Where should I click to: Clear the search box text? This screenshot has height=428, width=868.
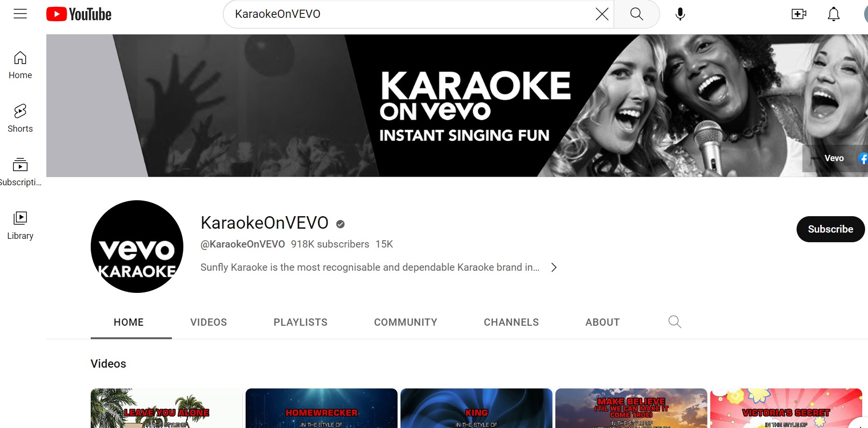click(602, 14)
